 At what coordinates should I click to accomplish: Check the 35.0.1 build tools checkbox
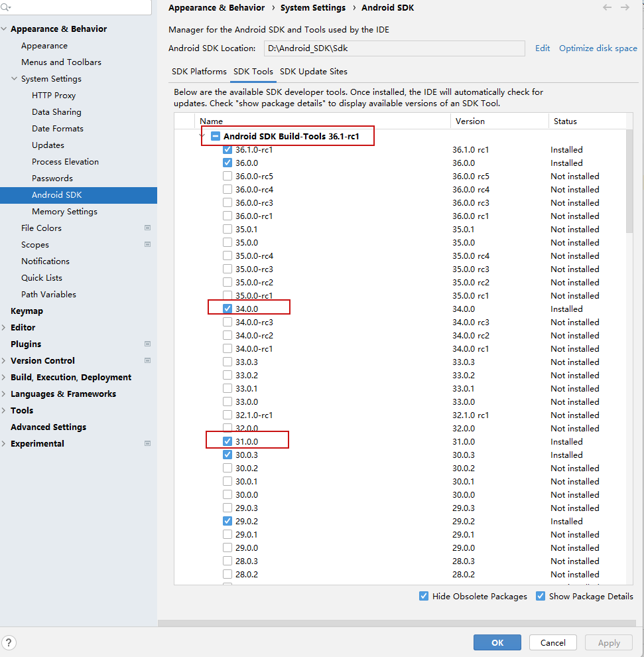point(227,229)
